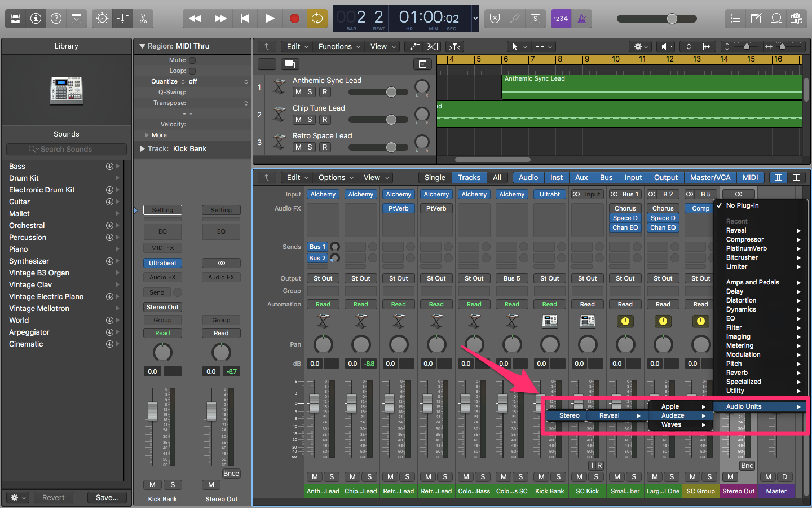This screenshot has width=812, height=508.
Task: Toggle the yellow Cycle mode button
Action: click(317, 19)
